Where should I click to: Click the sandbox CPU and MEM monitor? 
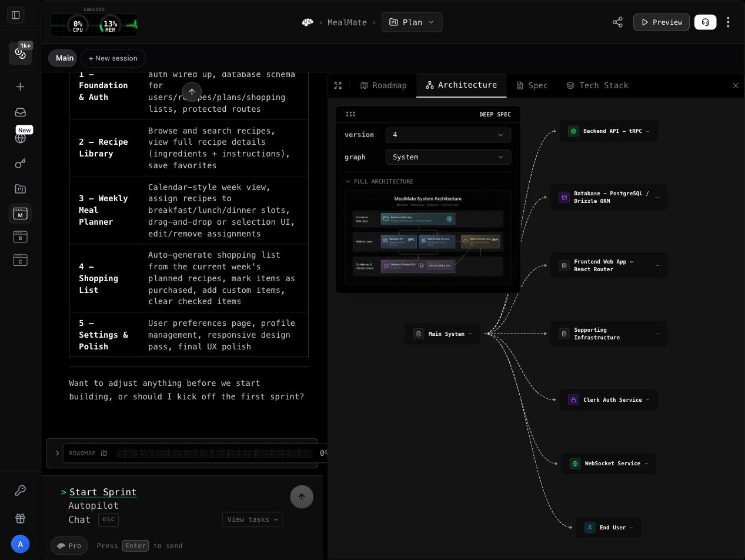click(94, 25)
